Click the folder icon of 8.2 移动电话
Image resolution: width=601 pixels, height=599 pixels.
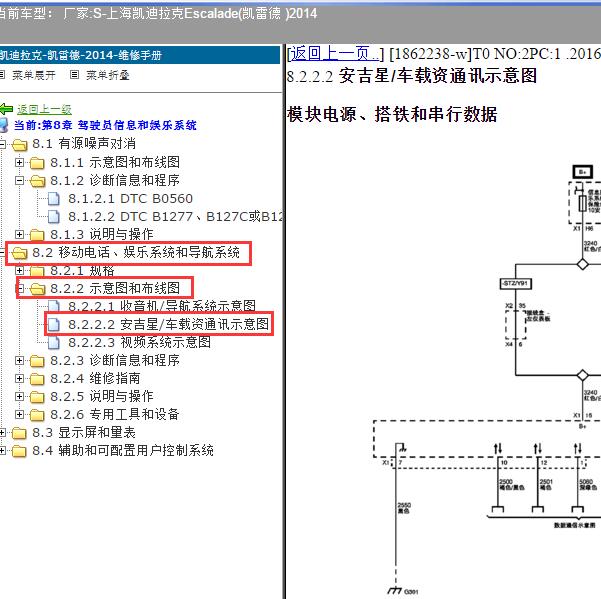click(20, 253)
